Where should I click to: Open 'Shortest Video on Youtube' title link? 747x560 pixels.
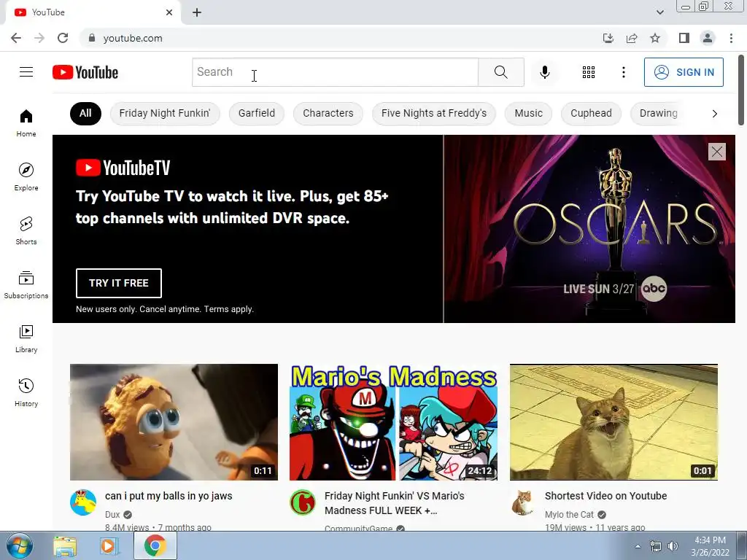605,496
